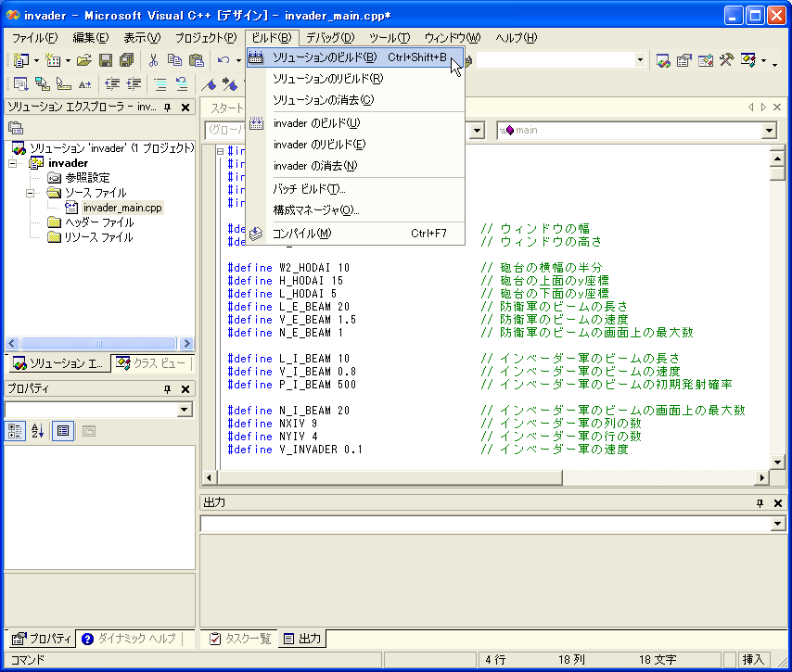Select the ヘッダー ファイル folder

(x=99, y=222)
